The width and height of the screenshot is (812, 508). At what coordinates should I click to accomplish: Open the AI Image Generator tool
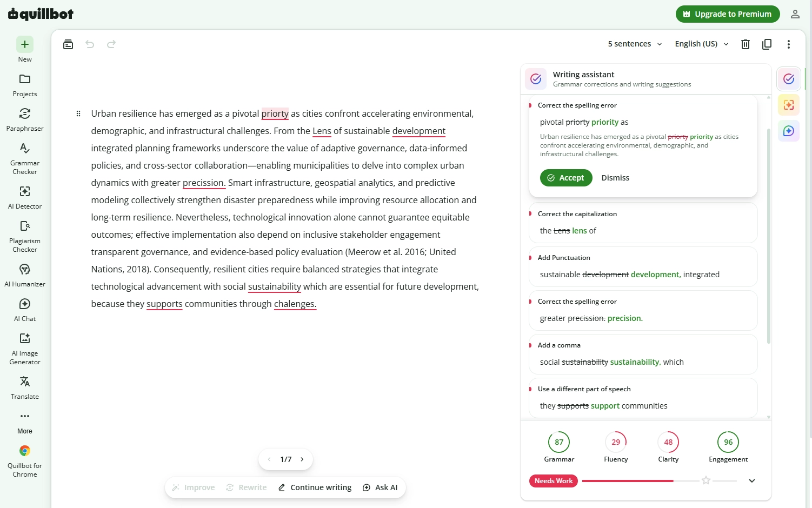click(x=25, y=349)
